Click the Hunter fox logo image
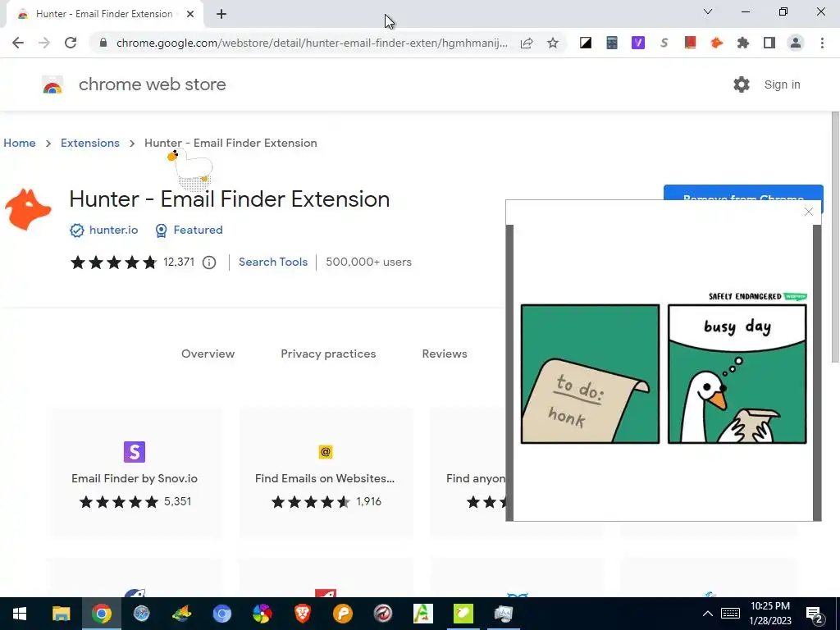This screenshot has width=840, height=630. (28, 209)
